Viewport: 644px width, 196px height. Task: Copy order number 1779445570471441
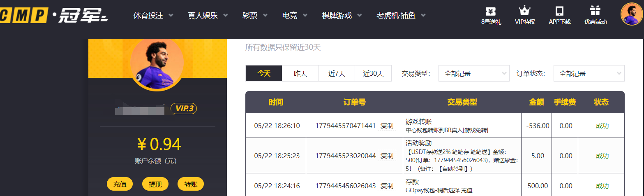pyautogui.click(x=387, y=126)
